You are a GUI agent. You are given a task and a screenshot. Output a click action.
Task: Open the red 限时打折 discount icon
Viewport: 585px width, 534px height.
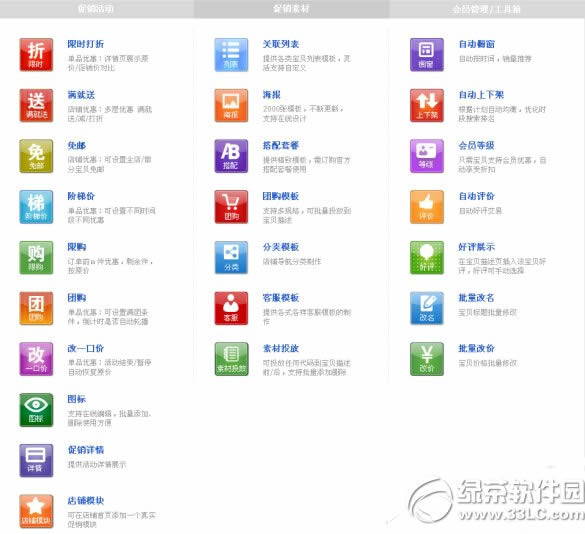[36, 55]
